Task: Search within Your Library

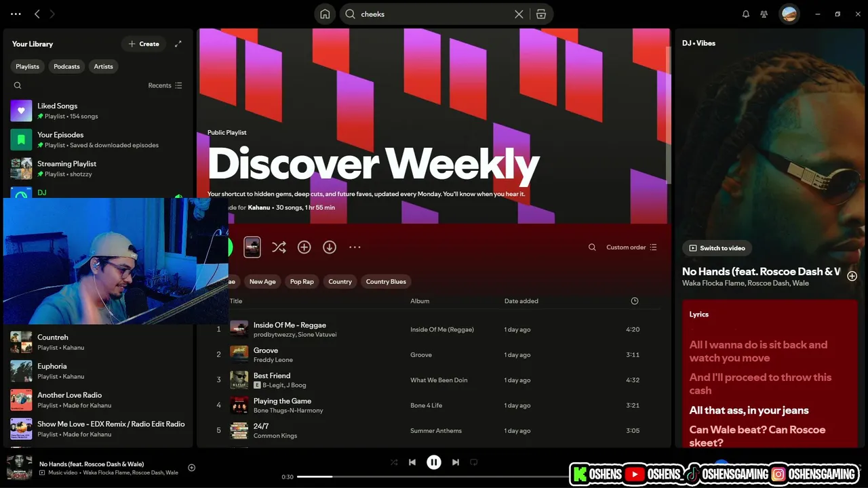Action: [x=18, y=85]
